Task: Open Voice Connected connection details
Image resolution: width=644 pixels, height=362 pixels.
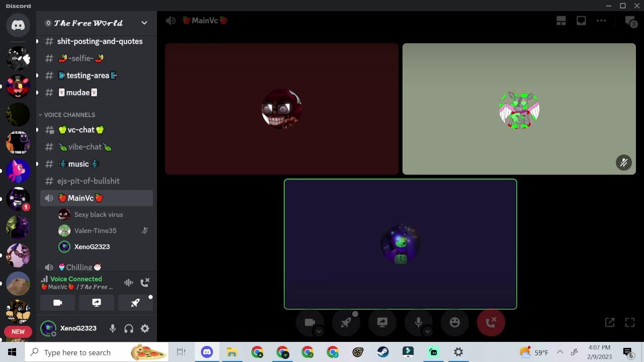Action: 75,279
